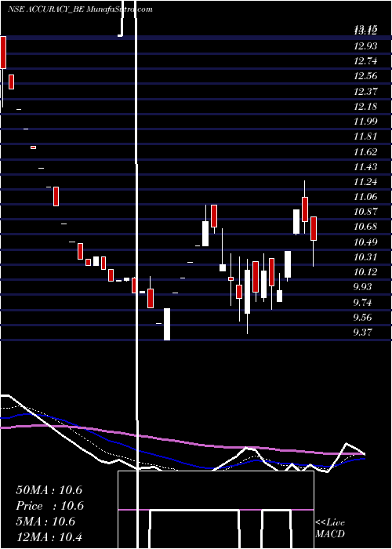This screenshot has height=549, width=392.
Task: Click the tall red candle at far left top
Action: (x=3, y=53)
